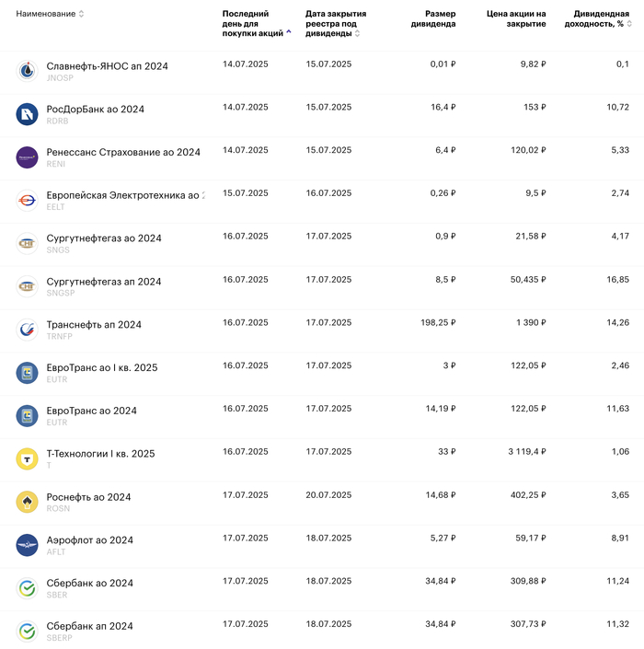Click the Ренессанс Страхование purple logo

[x=27, y=157]
